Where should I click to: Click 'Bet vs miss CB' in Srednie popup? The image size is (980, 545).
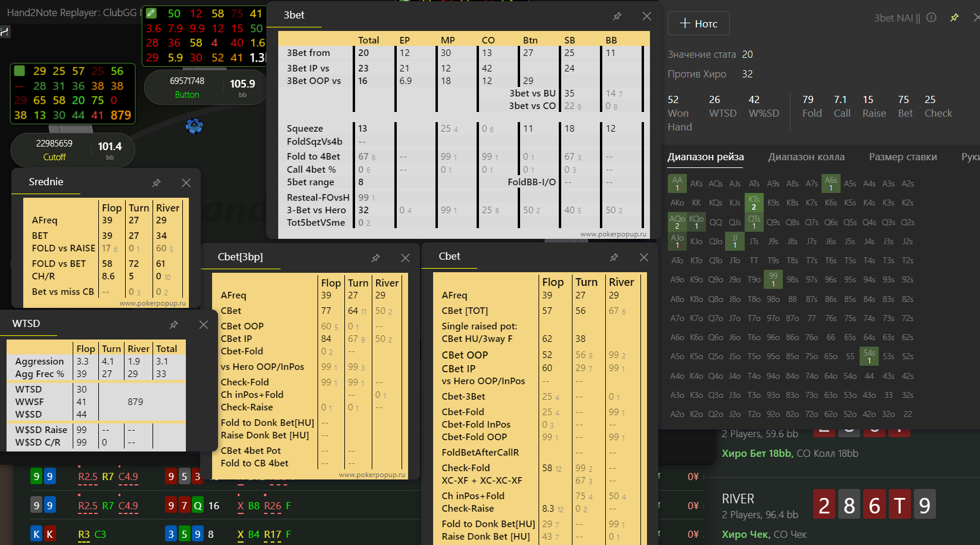tap(63, 292)
